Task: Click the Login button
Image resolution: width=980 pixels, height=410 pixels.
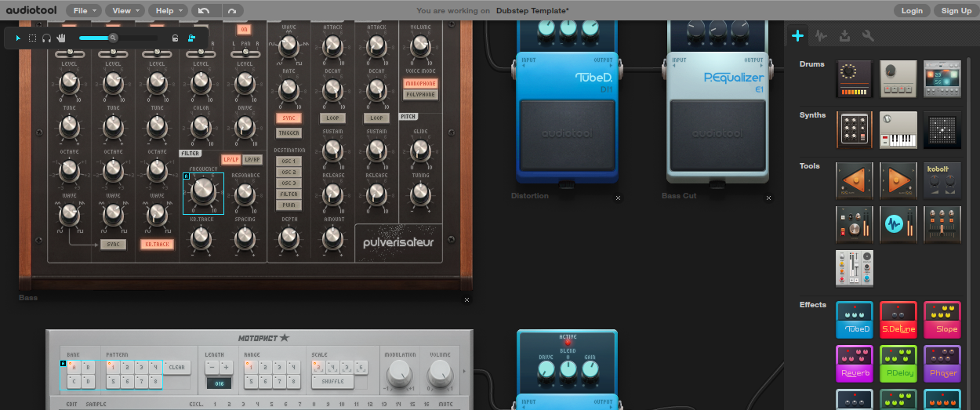Action: [x=912, y=10]
